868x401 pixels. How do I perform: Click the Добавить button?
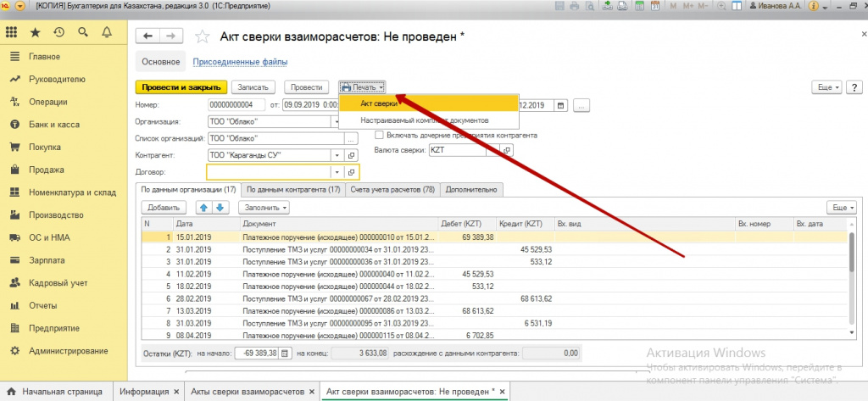click(164, 208)
